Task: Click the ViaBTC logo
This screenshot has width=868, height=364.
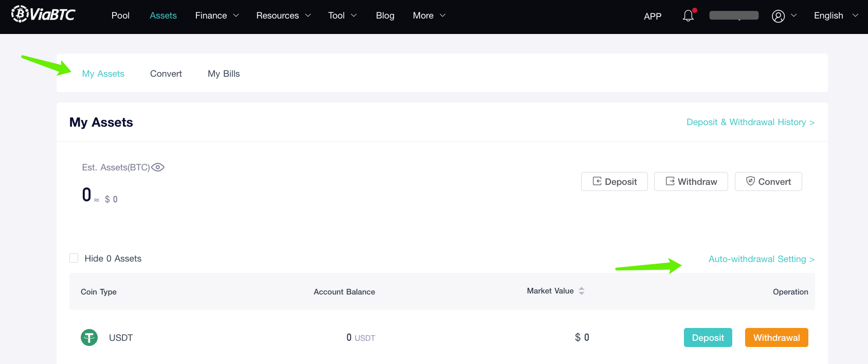Action: [43, 14]
